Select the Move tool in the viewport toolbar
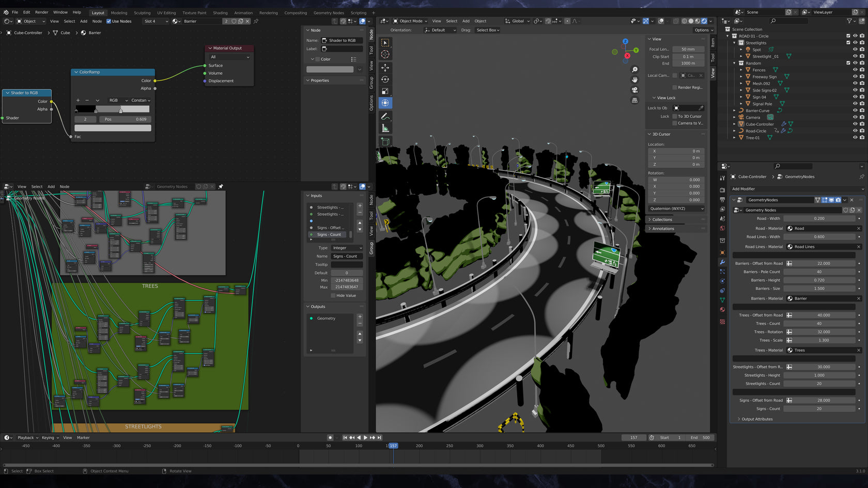The image size is (868, 488). (x=385, y=68)
